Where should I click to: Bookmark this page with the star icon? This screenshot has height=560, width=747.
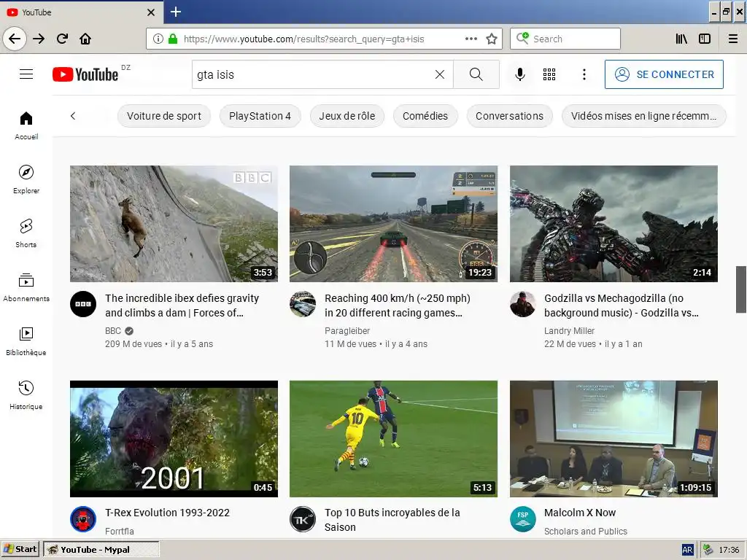492,39
